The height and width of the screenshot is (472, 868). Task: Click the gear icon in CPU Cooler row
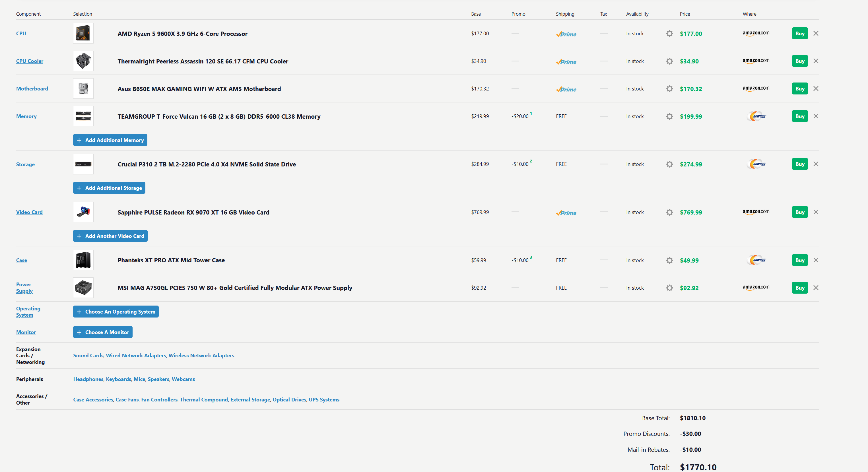669,61
